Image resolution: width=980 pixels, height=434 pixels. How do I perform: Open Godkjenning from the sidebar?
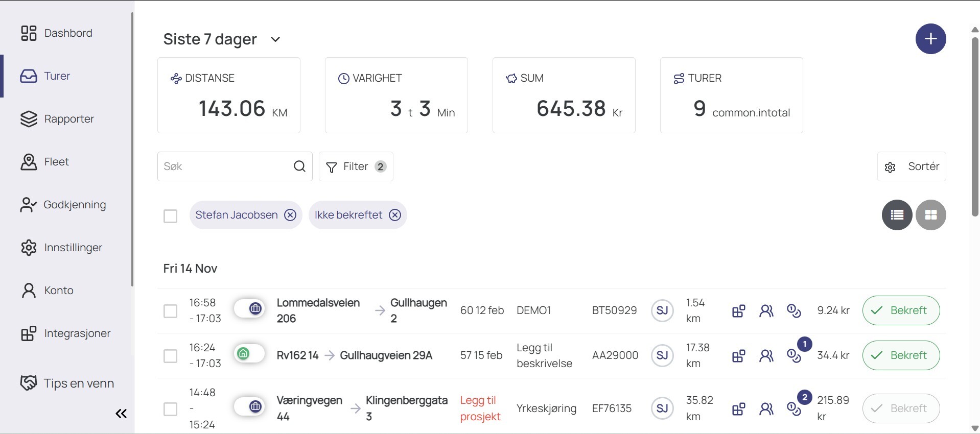coord(75,205)
